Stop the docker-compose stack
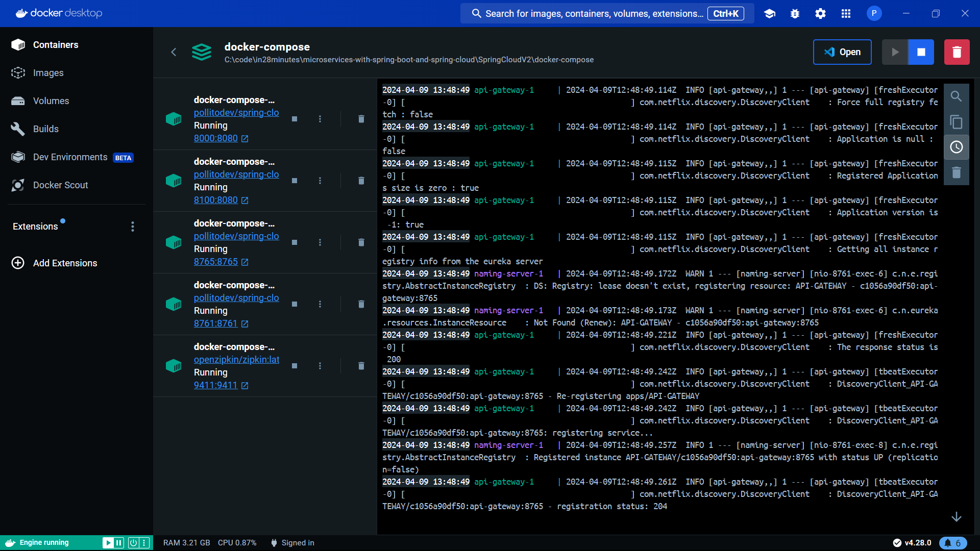This screenshot has width=980, height=551. pyautogui.click(x=921, y=52)
